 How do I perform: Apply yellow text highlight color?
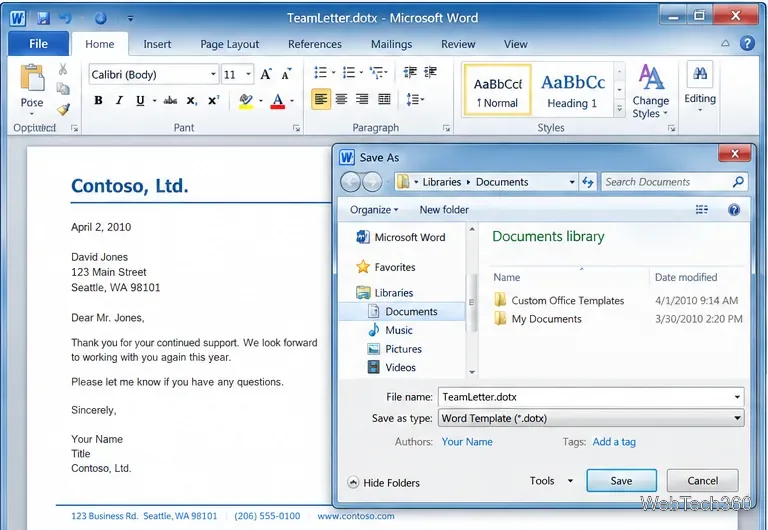246,101
